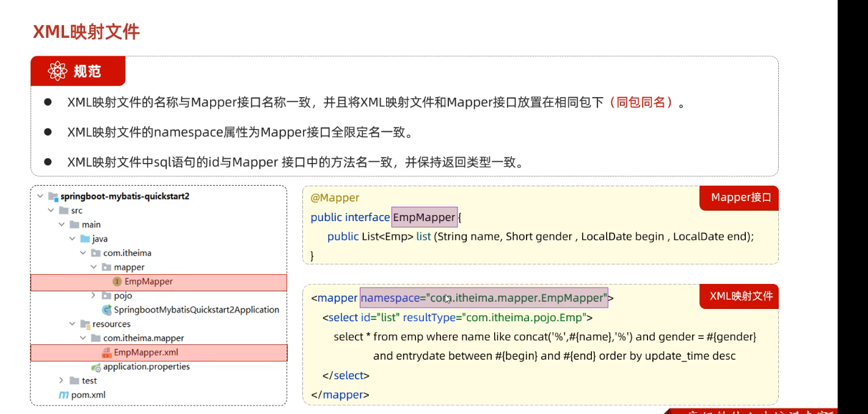Click the Maven pom.xml icon
Viewport: 868px width, 414px height.
tap(64, 395)
